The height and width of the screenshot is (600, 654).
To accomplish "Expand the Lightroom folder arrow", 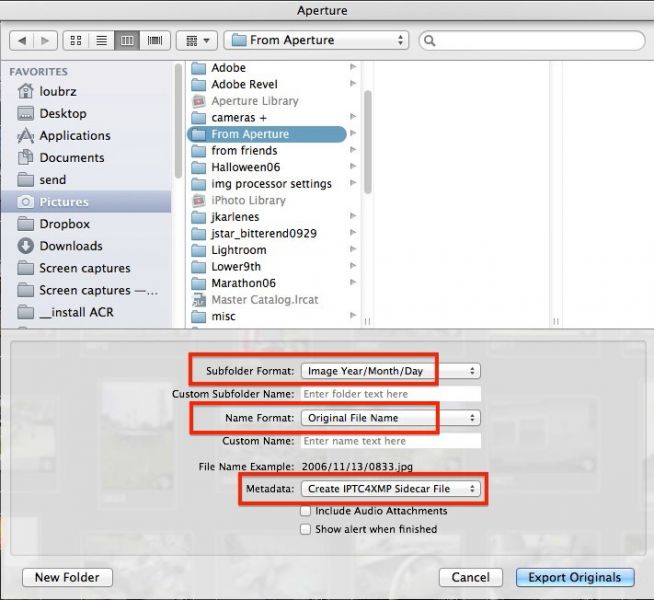I will pyautogui.click(x=353, y=249).
